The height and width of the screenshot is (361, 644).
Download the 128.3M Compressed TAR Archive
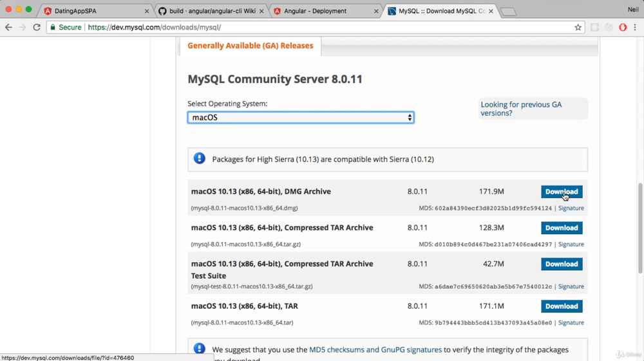click(x=562, y=228)
